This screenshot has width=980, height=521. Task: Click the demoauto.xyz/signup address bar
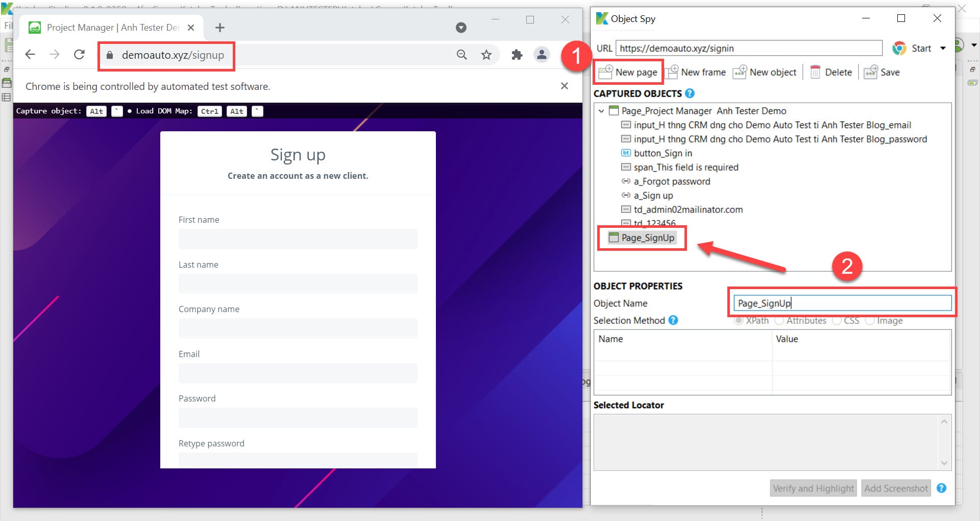tap(173, 55)
